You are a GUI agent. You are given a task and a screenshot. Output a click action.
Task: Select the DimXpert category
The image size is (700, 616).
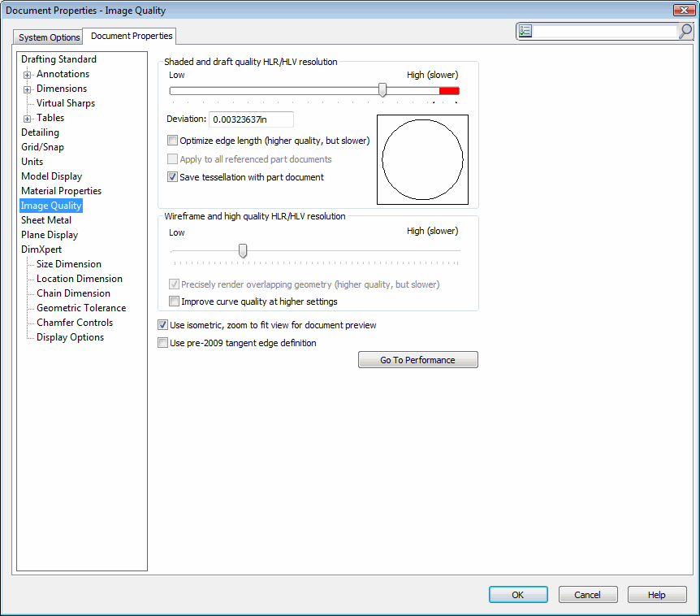[x=41, y=249]
